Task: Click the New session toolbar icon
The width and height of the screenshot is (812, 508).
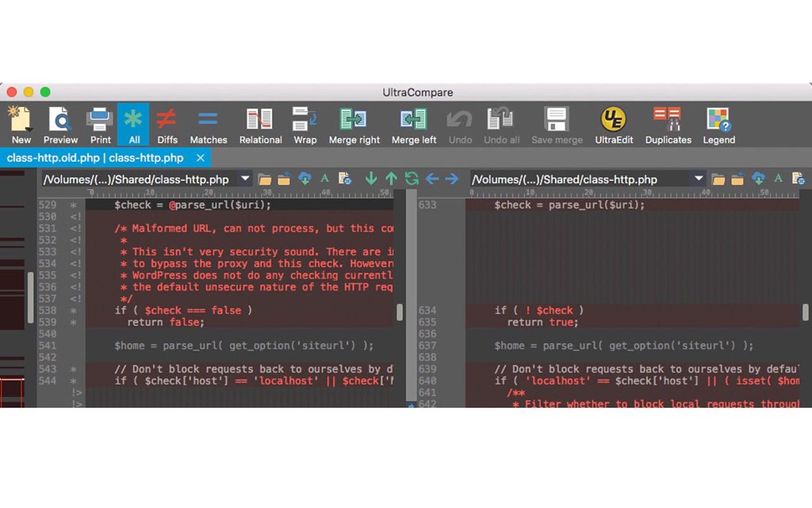Action: coord(21,125)
